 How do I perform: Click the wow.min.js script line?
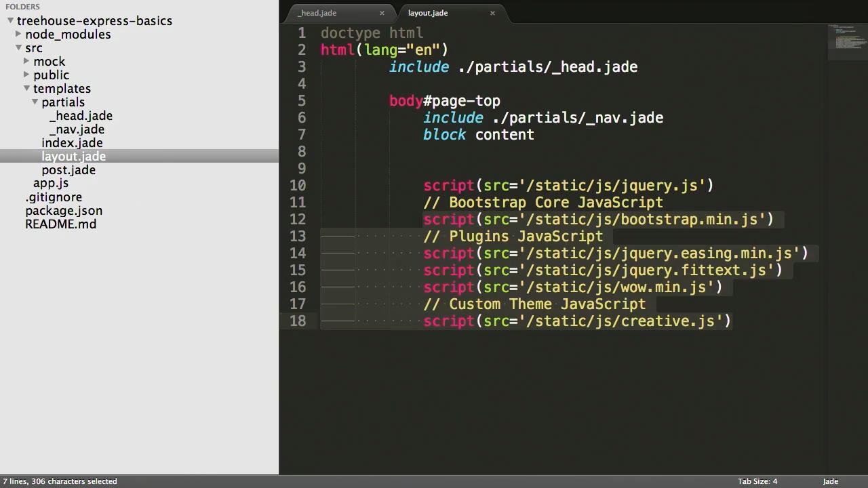tap(573, 287)
